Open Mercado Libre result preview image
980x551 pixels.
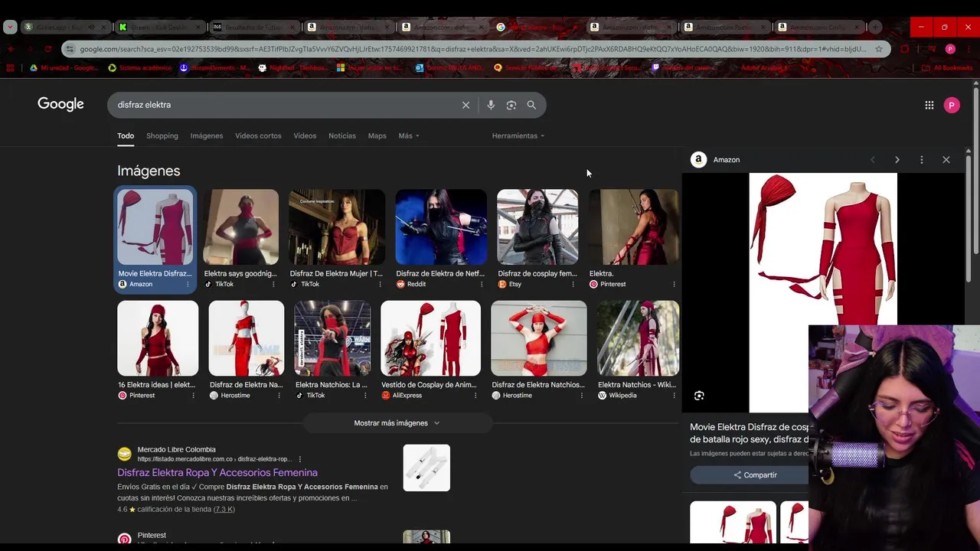pyautogui.click(x=426, y=468)
